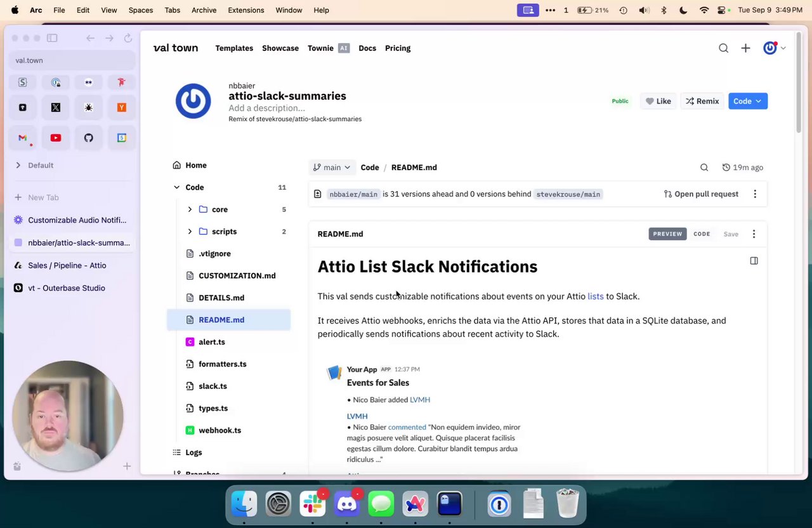Follow the 'lists' link in README
This screenshot has height=528, width=812.
596,296
